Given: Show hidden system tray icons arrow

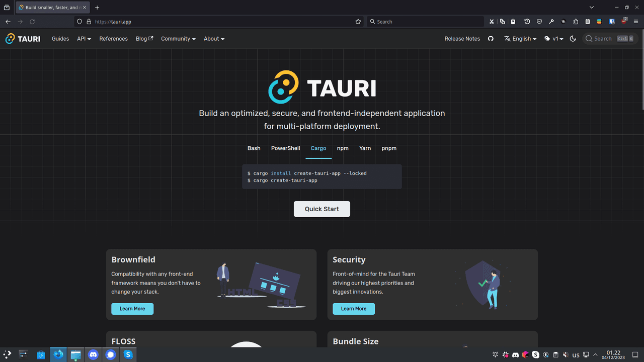Looking at the screenshot, I should pos(596,355).
